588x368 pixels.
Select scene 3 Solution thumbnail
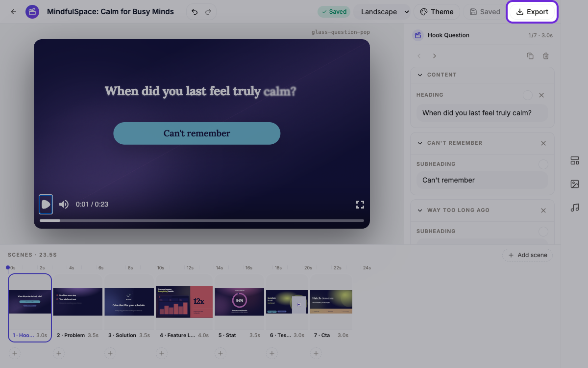coord(129,302)
